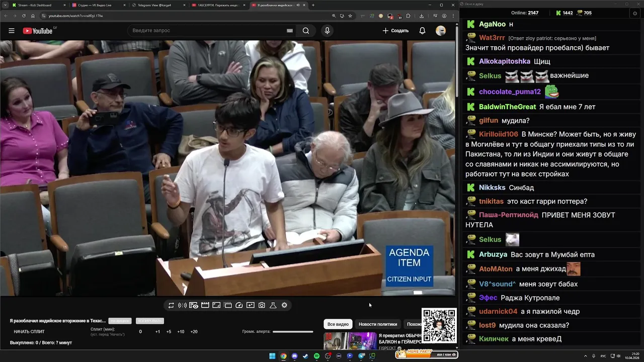This screenshot has height=362, width=644.
Task: Open the YouTube hamburger guide menu
Action: point(11,31)
